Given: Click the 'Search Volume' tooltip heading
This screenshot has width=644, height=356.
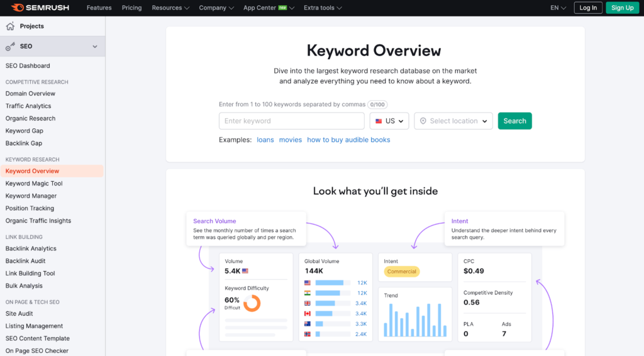Looking at the screenshot, I should tap(214, 221).
